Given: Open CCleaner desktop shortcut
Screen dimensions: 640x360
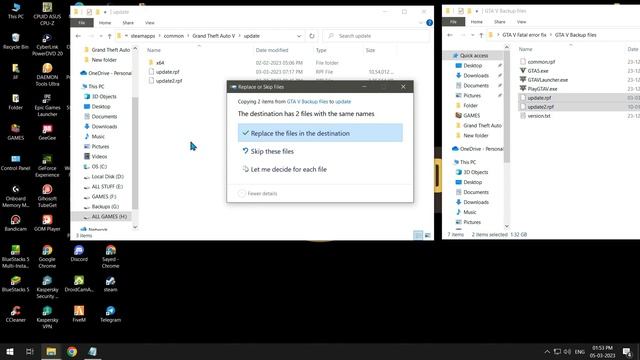Looking at the screenshot, I should (x=16, y=314).
